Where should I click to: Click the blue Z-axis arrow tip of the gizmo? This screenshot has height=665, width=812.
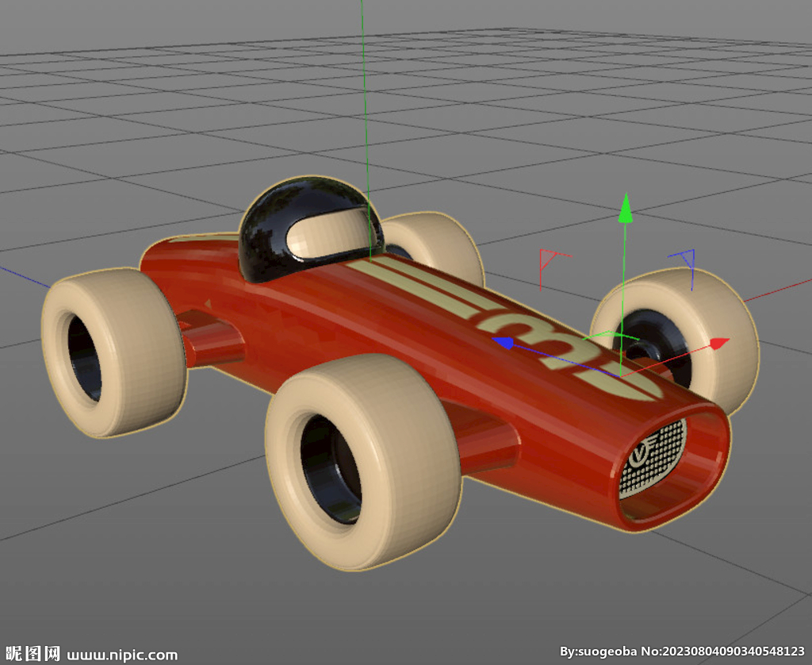[x=504, y=343]
